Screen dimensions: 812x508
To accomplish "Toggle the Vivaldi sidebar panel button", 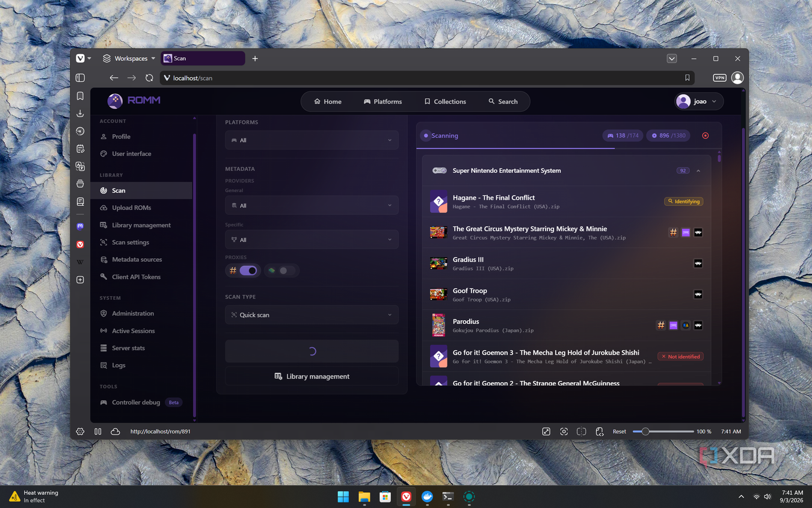I will pyautogui.click(x=80, y=78).
